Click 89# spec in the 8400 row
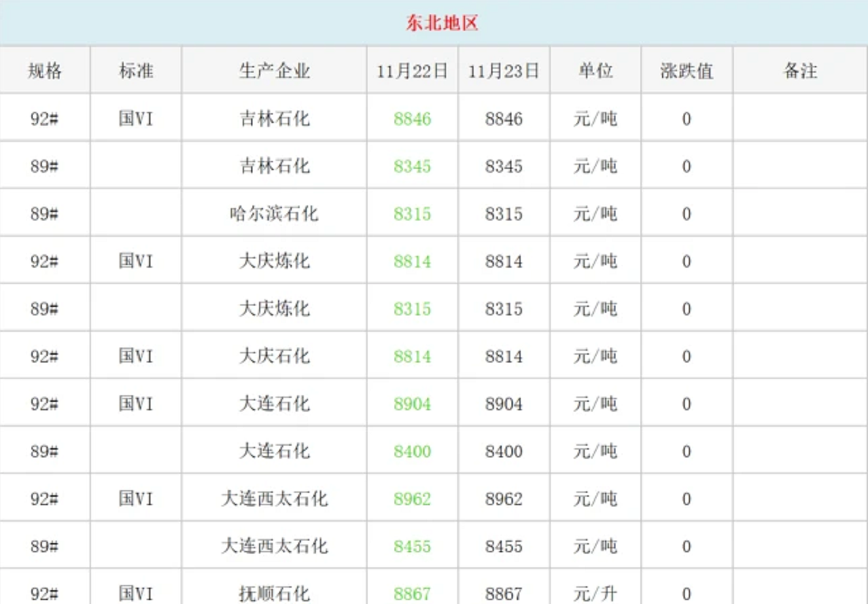This screenshot has height=604, width=868. pos(44,452)
